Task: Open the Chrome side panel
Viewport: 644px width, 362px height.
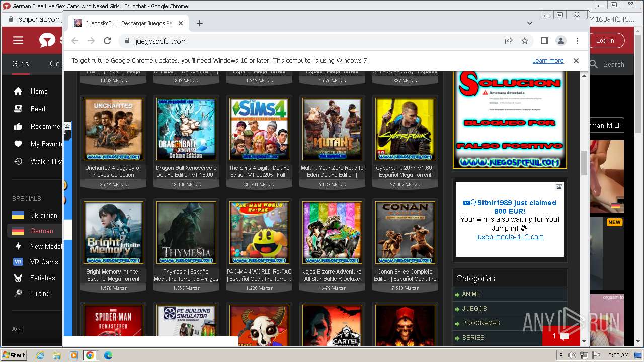Action: (544, 41)
